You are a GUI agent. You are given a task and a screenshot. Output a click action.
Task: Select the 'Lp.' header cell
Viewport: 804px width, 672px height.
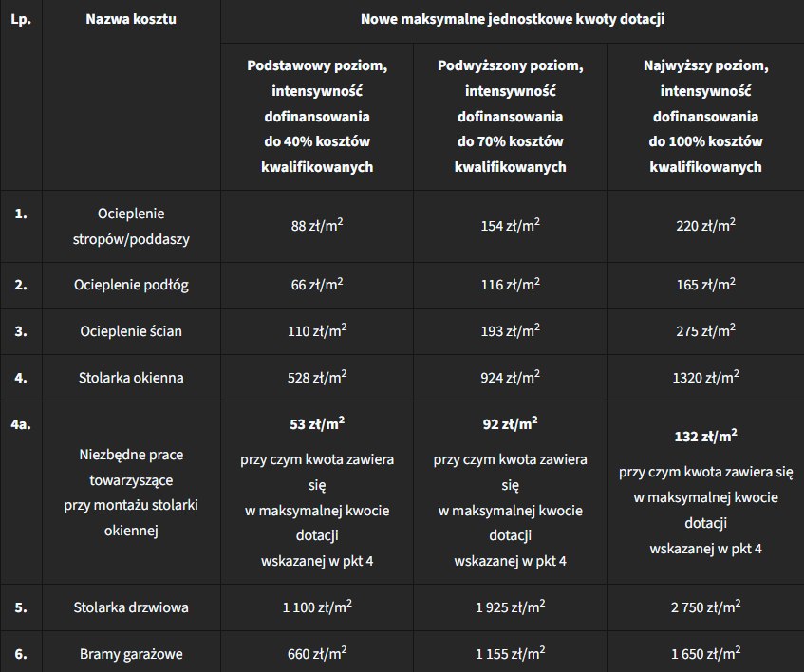(21, 20)
